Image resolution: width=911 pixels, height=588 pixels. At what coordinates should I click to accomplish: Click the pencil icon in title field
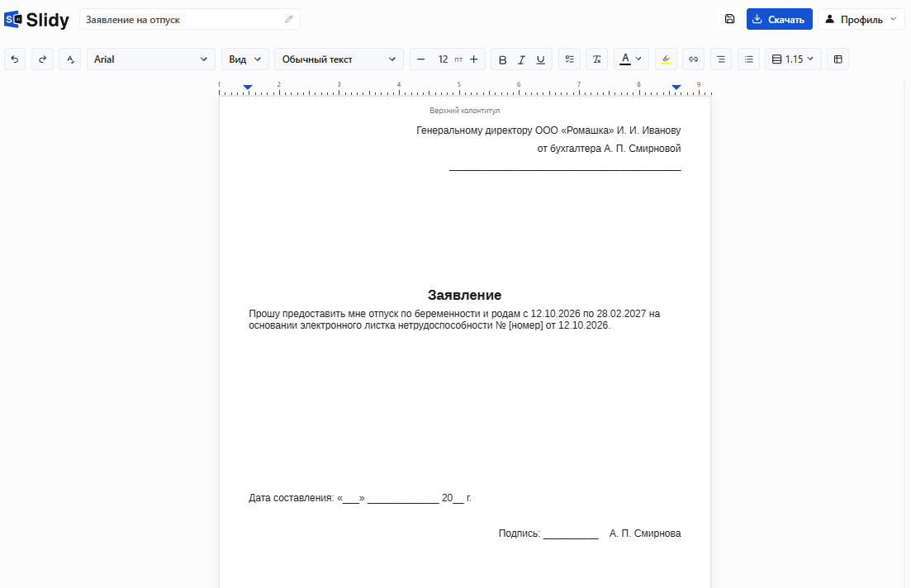click(x=289, y=19)
